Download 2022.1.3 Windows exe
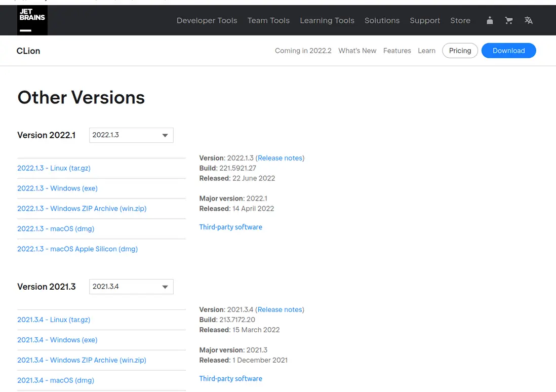 [57, 188]
